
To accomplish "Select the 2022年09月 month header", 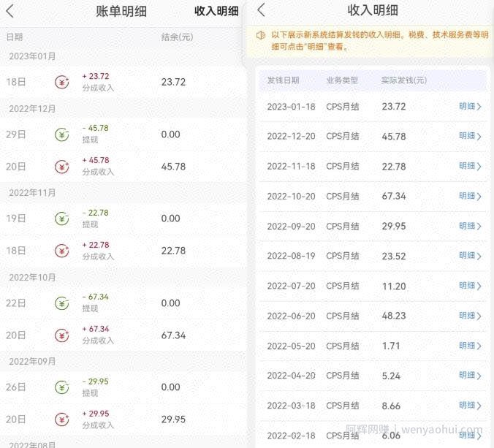I will tap(32, 361).
